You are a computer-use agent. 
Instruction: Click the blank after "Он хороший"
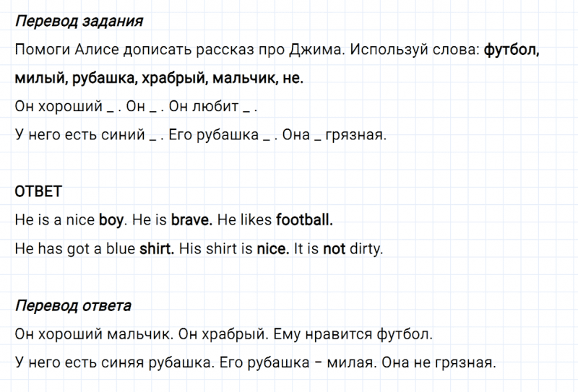point(109,106)
